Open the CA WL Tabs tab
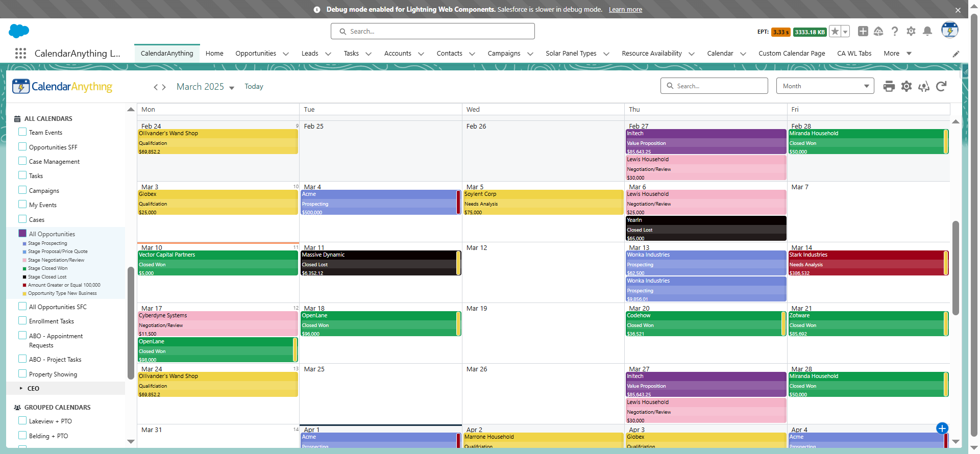This screenshot has height=454, width=980. (x=854, y=54)
